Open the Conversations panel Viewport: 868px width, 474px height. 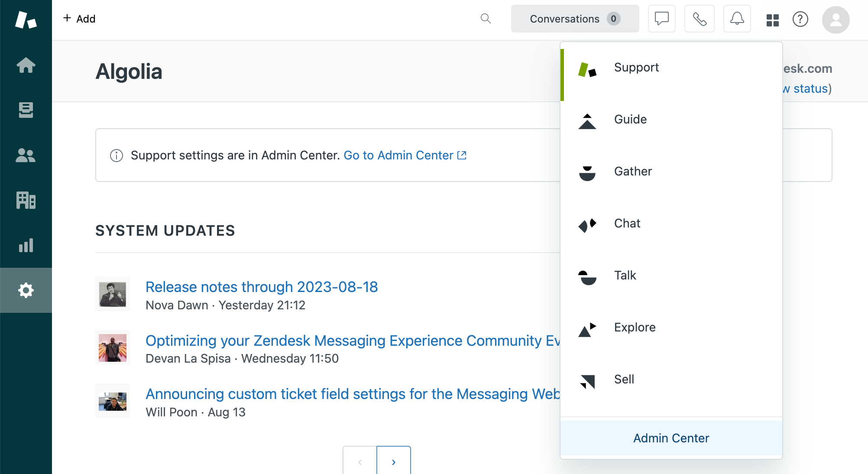pos(574,19)
